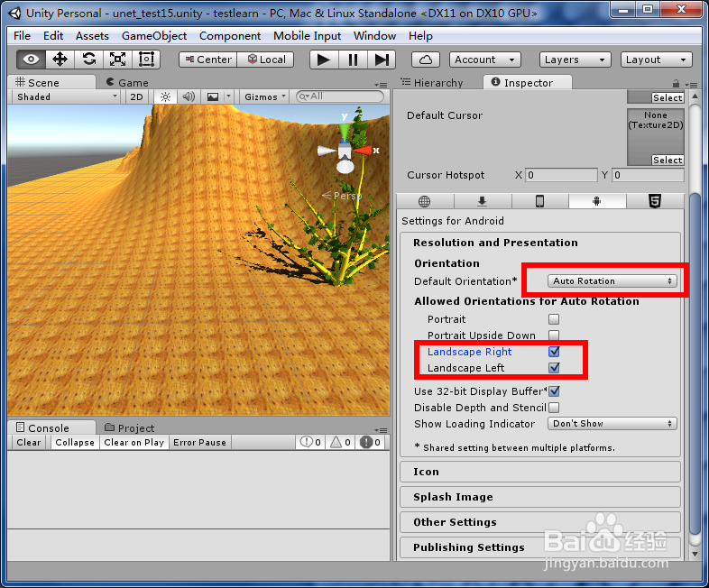Select the Hand view tool
The width and height of the screenshot is (709, 588).
click(x=31, y=60)
